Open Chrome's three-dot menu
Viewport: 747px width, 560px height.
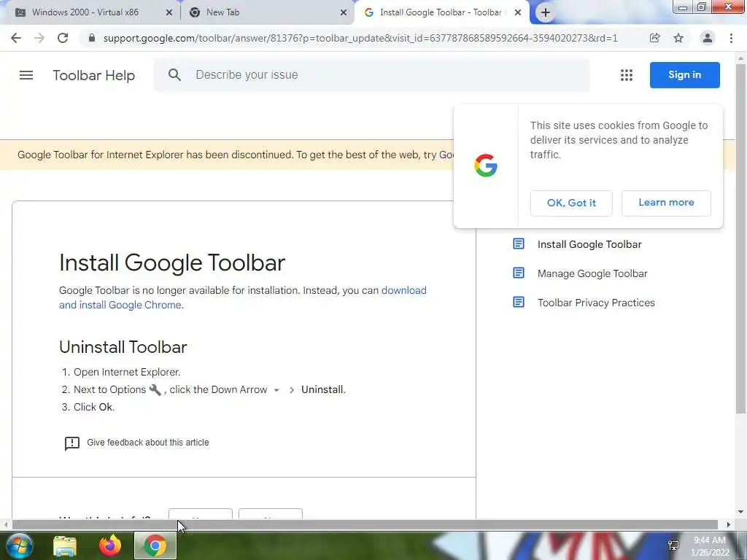[x=731, y=38]
